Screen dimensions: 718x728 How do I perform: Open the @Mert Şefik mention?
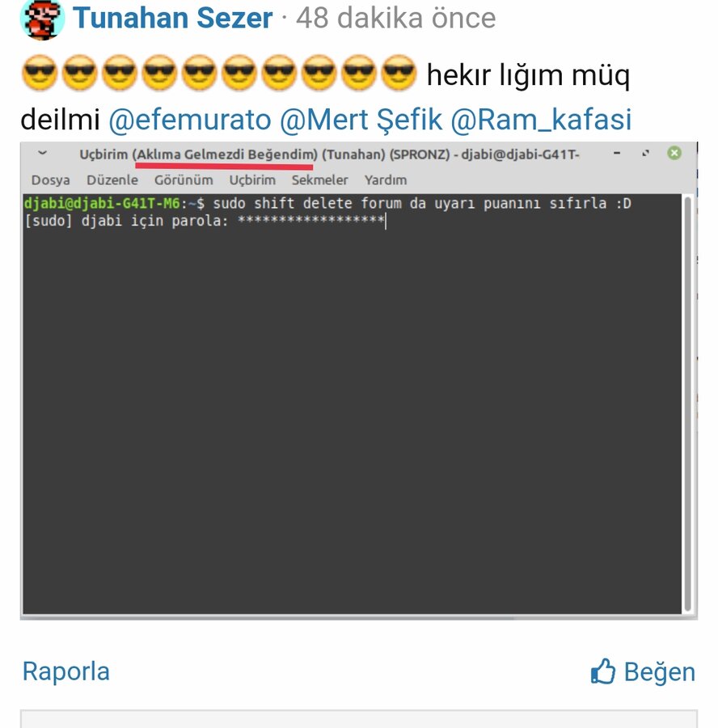click(361, 120)
